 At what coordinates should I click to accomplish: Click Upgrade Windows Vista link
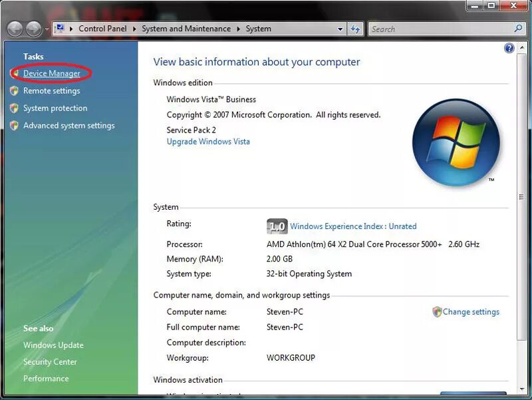tap(208, 142)
